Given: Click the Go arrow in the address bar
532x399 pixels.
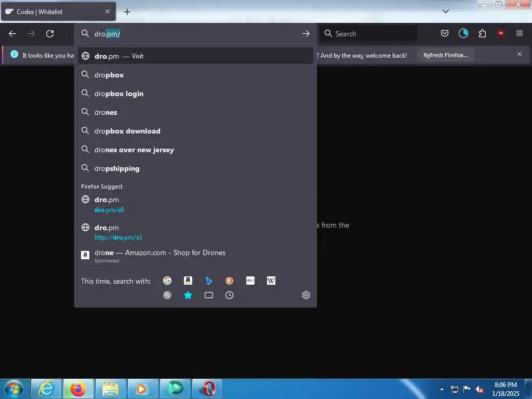Looking at the screenshot, I should [305, 34].
